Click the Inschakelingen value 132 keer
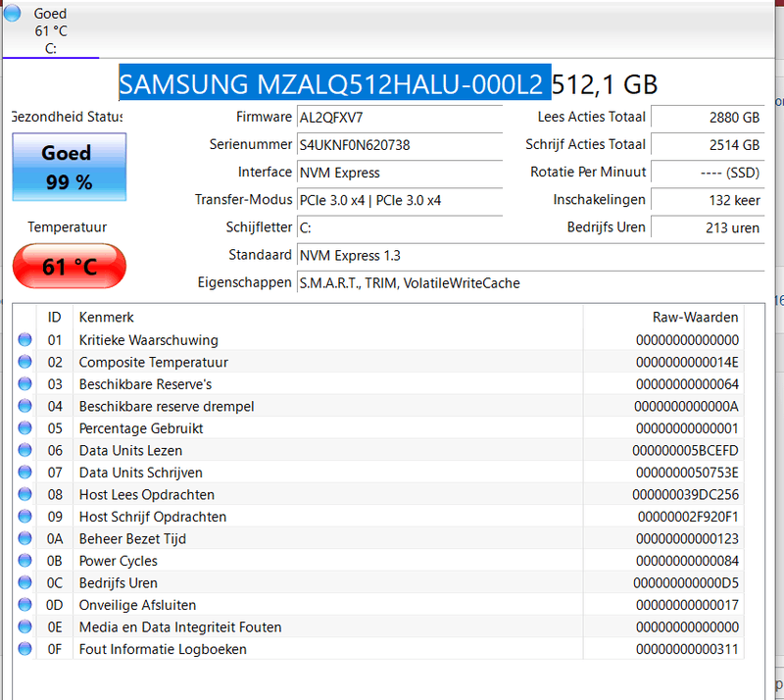Image resolution: width=784 pixels, height=700 pixels. click(708, 200)
